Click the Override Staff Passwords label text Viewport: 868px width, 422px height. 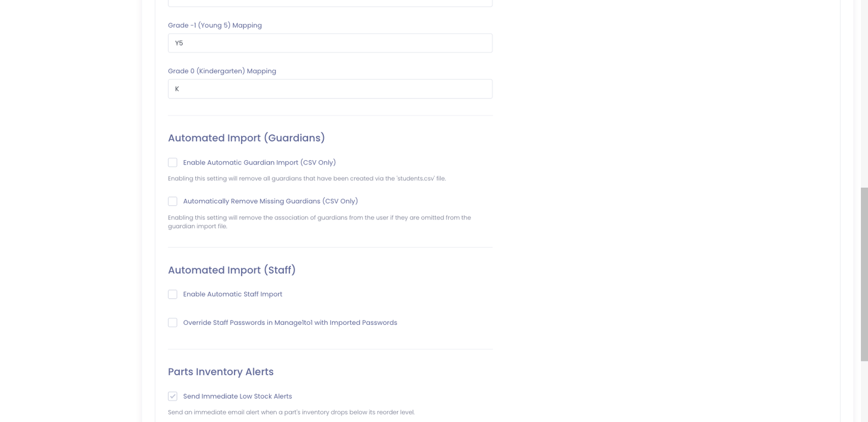point(290,323)
